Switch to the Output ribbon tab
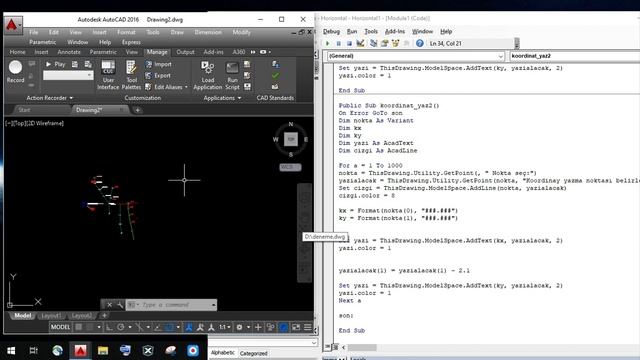 point(185,52)
